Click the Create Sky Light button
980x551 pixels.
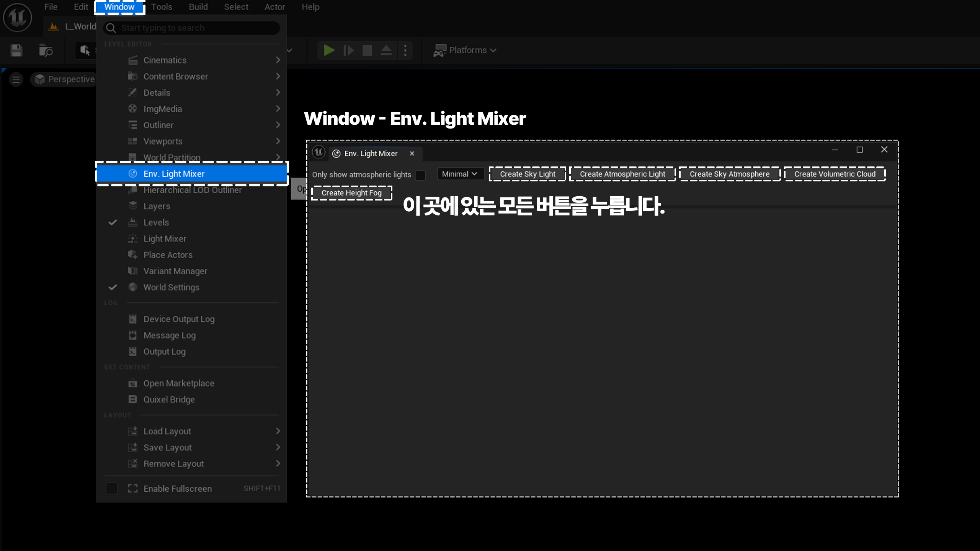pyautogui.click(x=528, y=174)
